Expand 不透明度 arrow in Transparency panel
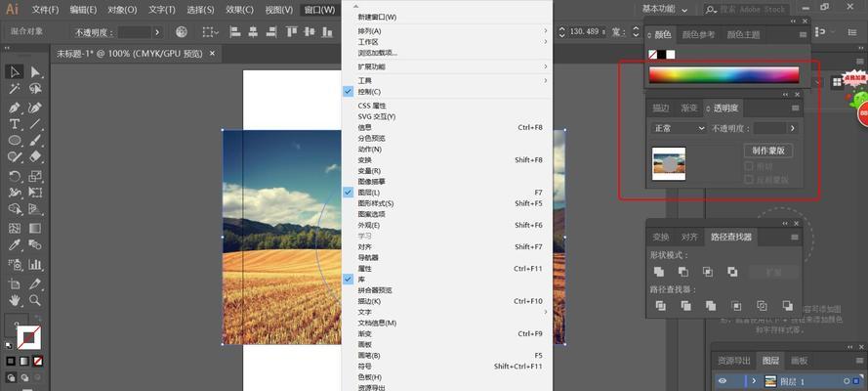Screen dimensions: 868x391 pyautogui.click(x=793, y=128)
